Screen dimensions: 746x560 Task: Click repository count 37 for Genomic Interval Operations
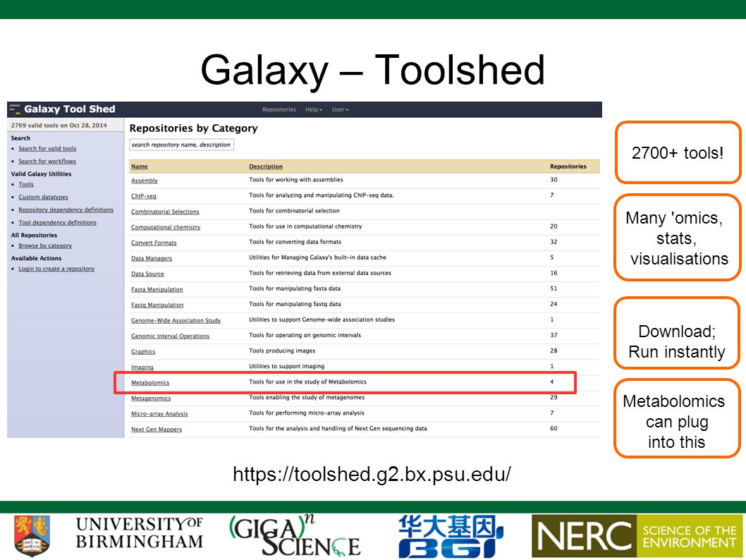click(x=554, y=335)
